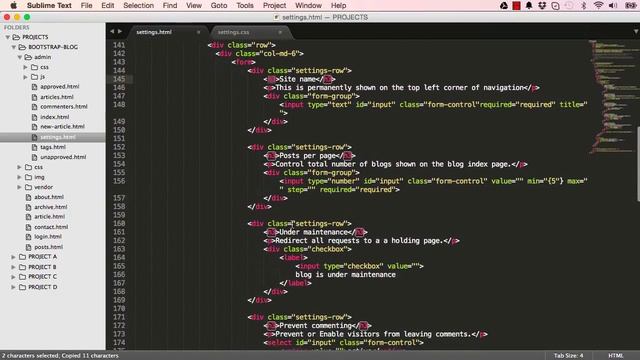Viewport: 640px width, 360px height.
Task: Expand the vendor folder
Action: pos(19,187)
